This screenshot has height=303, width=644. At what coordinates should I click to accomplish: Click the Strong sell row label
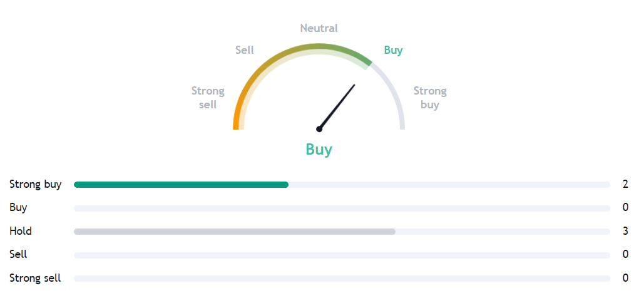(35, 278)
